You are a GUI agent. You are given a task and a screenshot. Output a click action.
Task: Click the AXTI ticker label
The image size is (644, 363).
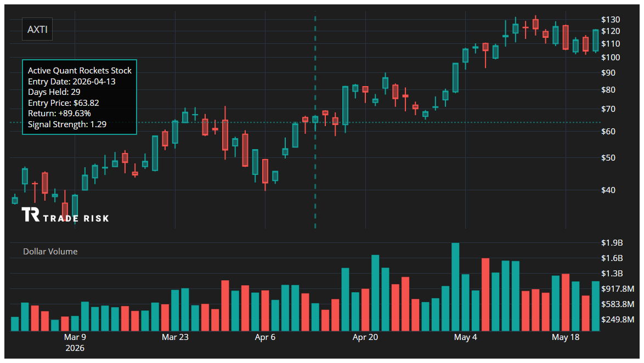click(37, 30)
